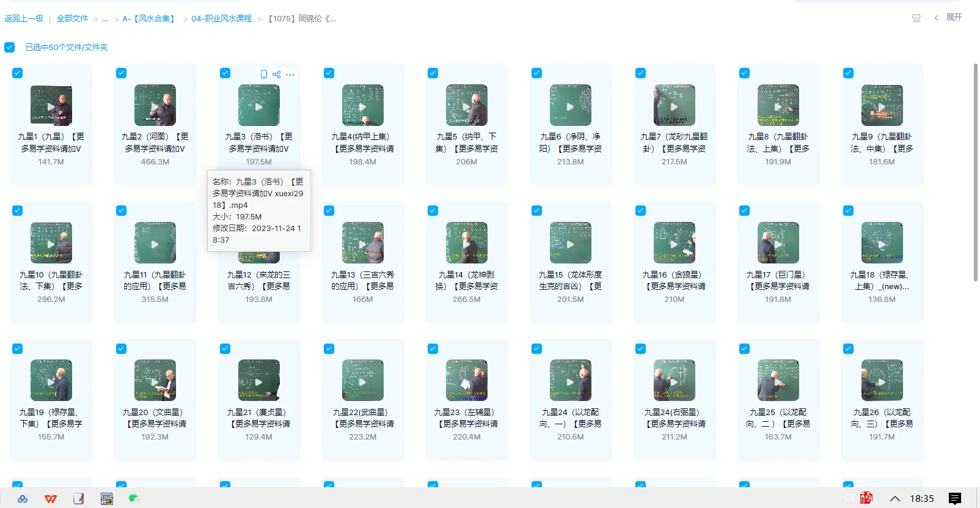Open WeChat icon in taskbar
The height and width of the screenshot is (508, 980).
[134, 498]
